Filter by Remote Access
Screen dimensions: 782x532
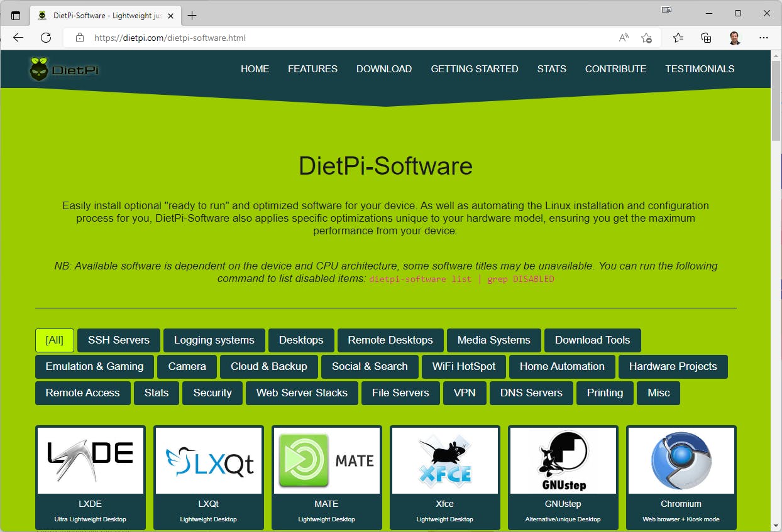[x=82, y=393]
